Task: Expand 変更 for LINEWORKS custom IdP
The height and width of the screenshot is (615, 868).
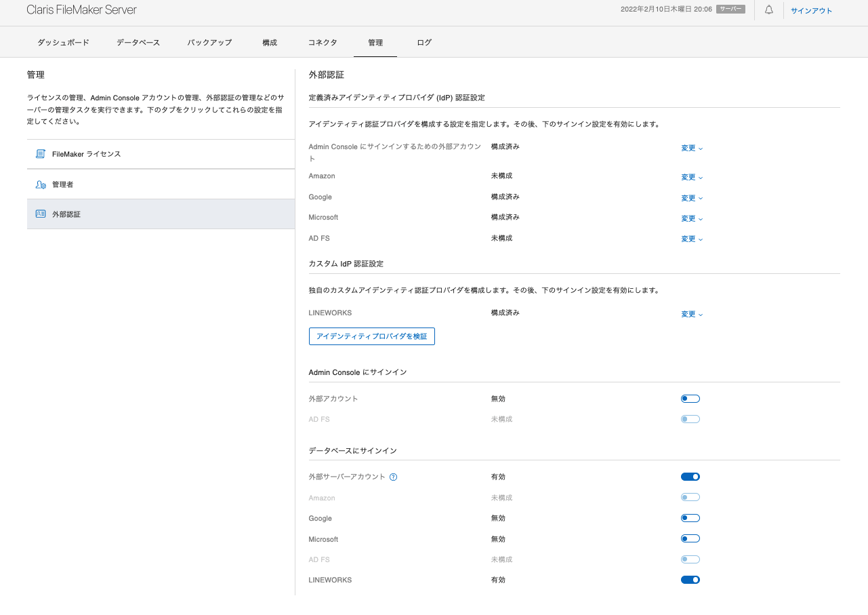Action: tap(692, 314)
